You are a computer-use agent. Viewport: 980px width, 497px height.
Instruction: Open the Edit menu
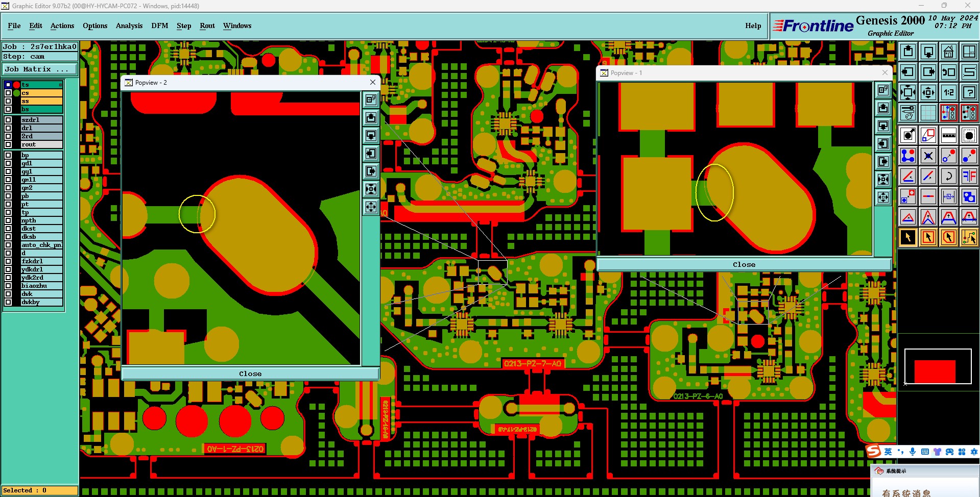(36, 26)
